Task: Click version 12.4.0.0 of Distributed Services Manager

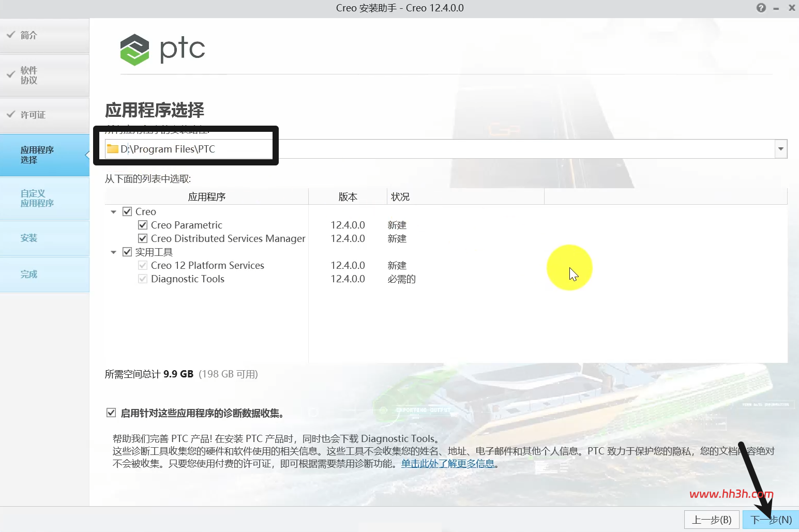Action: (x=348, y=238)
